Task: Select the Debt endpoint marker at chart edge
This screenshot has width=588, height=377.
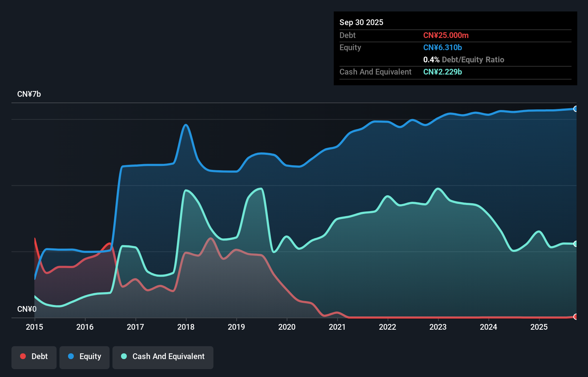Action: pos(576,317)
